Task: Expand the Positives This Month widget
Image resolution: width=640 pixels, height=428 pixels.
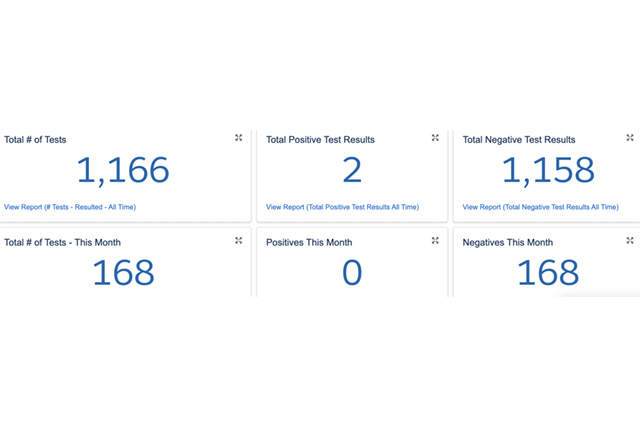Action: (x=435, y=241)
